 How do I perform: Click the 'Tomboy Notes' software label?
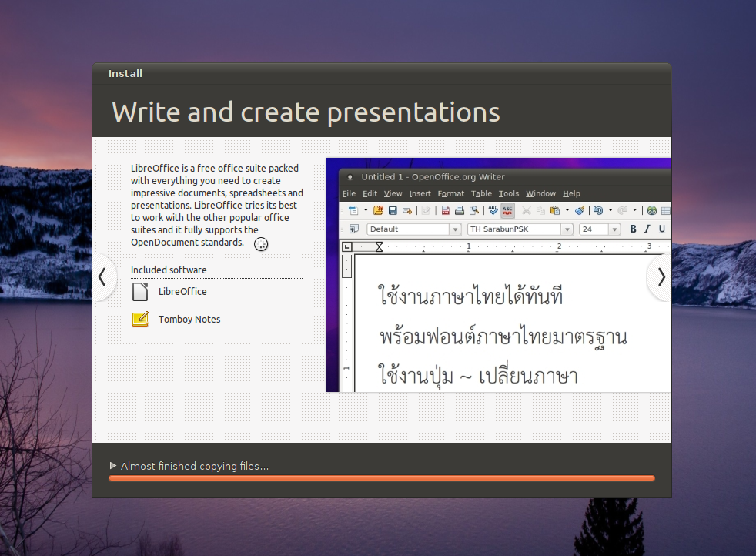(x=189, y=320)
